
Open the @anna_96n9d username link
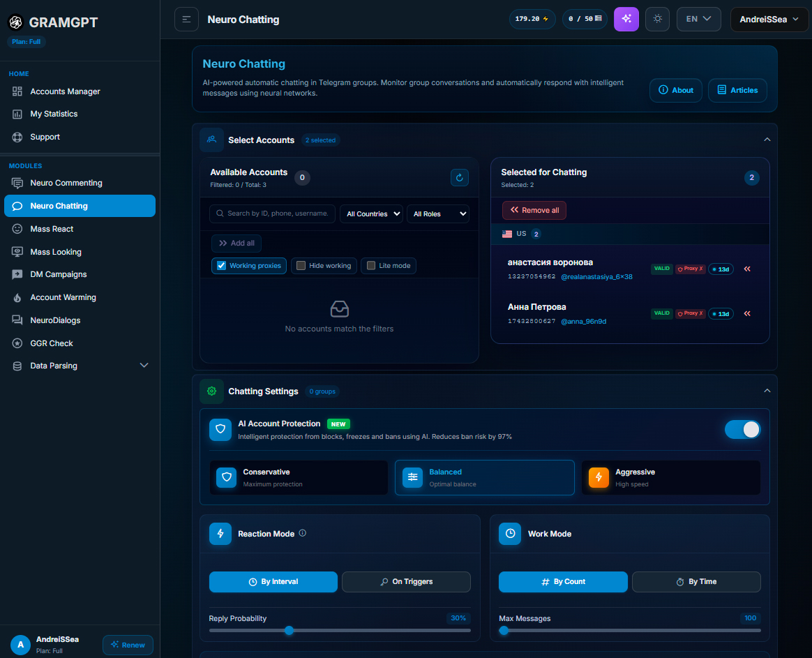click(x=584, y=321)
